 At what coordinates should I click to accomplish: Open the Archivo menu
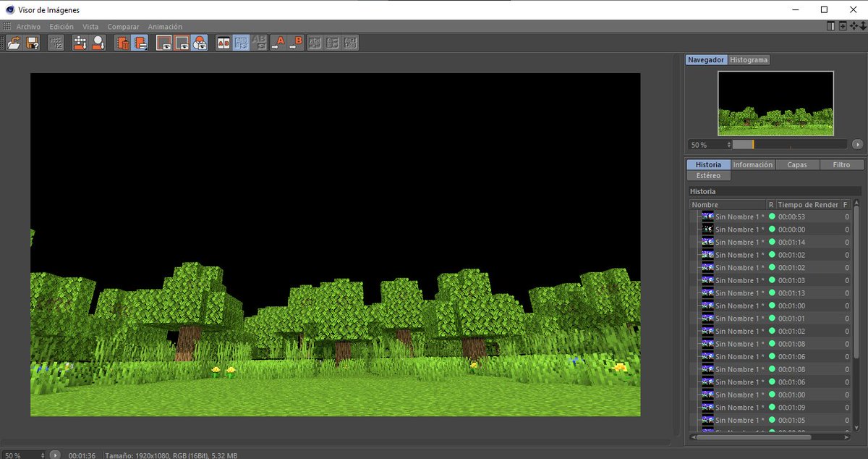click(28, 27)
